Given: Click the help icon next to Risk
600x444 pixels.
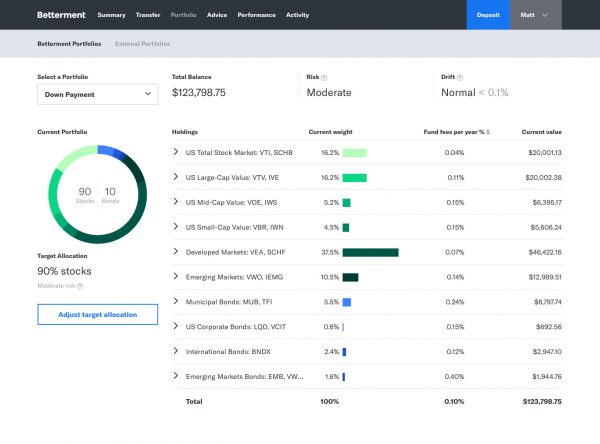Looking at the screenshot, I should coord(323,76).
